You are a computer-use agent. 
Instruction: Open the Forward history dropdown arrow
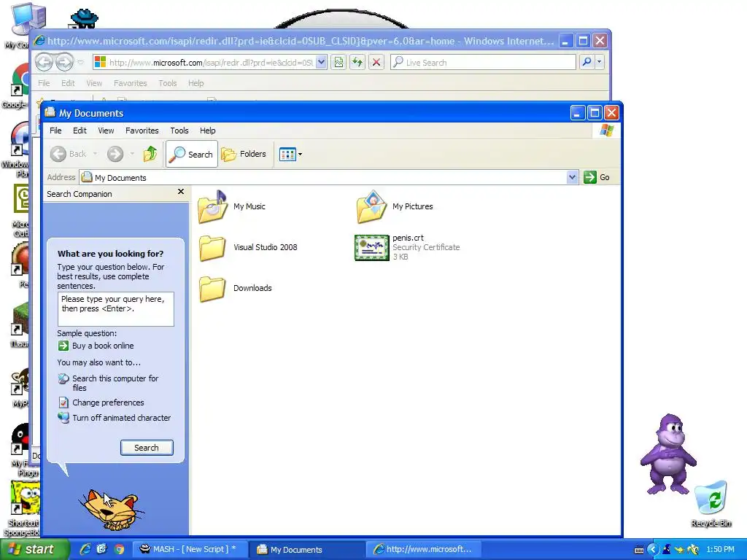point(132,154)
